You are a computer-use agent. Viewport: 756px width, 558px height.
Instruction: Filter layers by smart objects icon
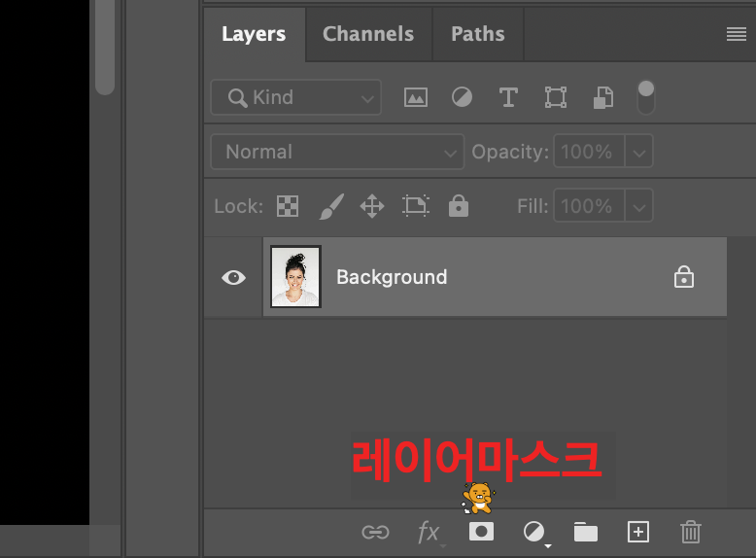(603, 97)
